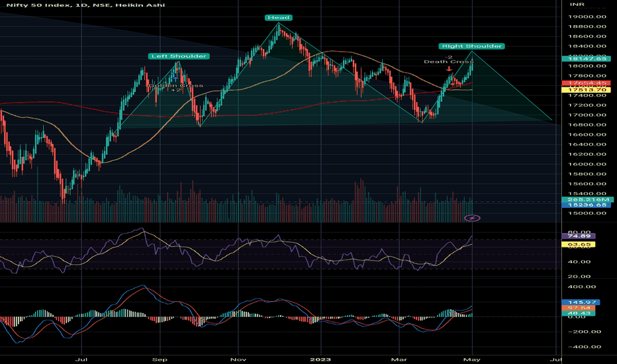Click the RSI value label 74.89
Image resolution: width=617 pixels, height=364 pixels.
(x=579, y=236)
